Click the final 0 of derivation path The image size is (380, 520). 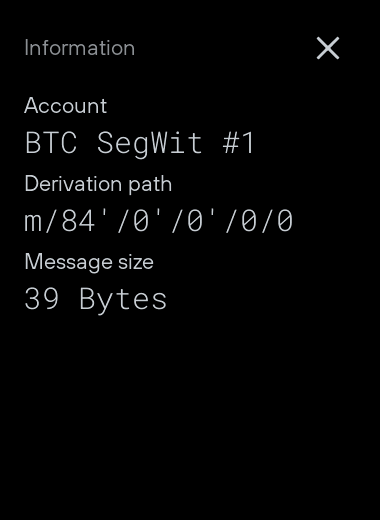point(285,221)
